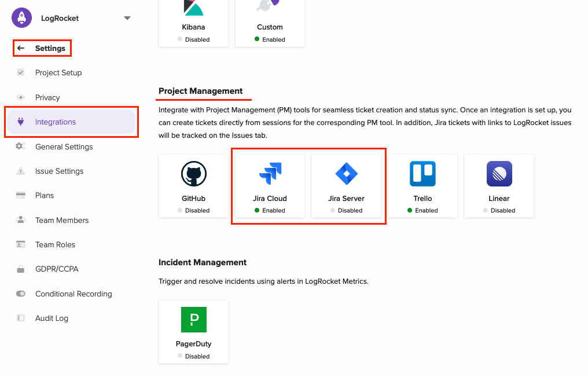
Task: Click Linear's Disabled status
Action: point(499,210)
